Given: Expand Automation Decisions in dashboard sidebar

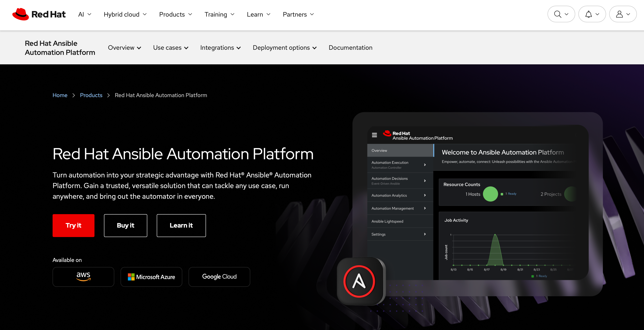Looking at the screenshot, I should pyautogui.click(x=400, y=181).
